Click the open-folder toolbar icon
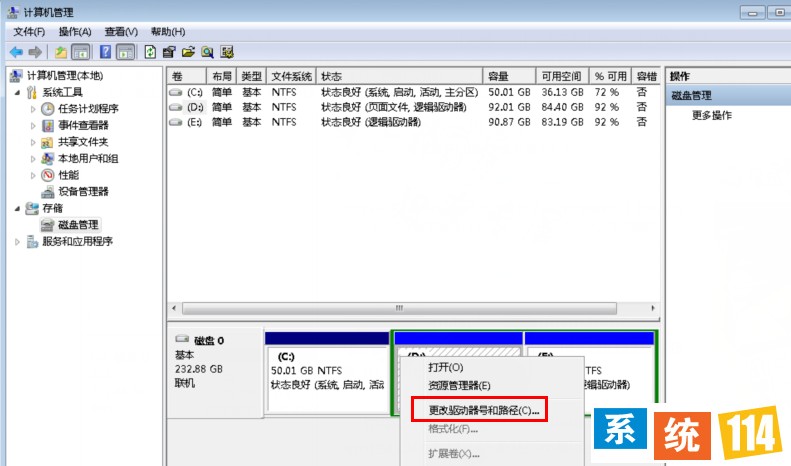The width and height of the screenshot is (791, 466). 188,52
